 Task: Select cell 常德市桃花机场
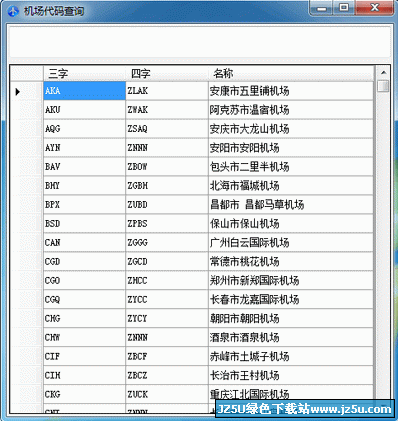tap(291, 262)
